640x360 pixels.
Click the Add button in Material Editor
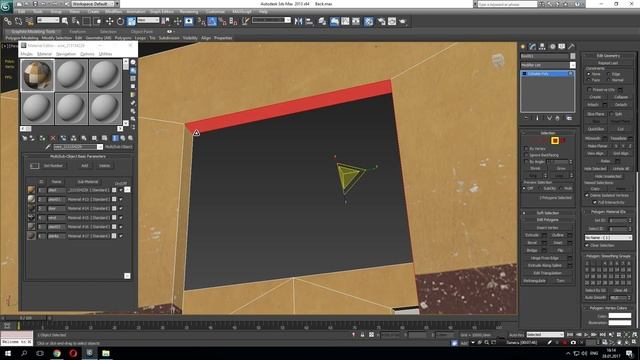pyautogui.click(x=84, y=166)
